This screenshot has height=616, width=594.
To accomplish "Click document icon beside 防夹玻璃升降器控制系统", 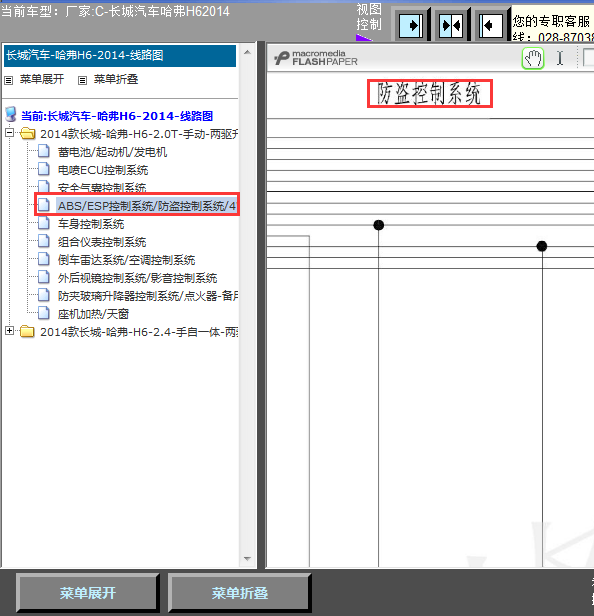I will [44, 295].
